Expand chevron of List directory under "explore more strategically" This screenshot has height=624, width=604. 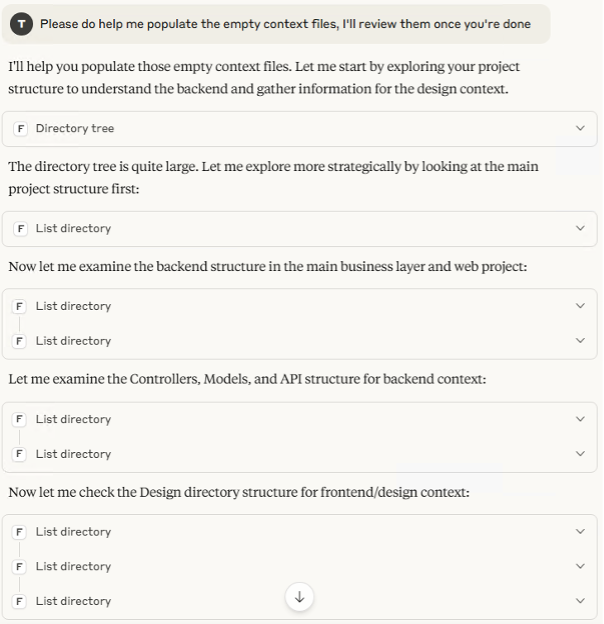tap(580, 228)
